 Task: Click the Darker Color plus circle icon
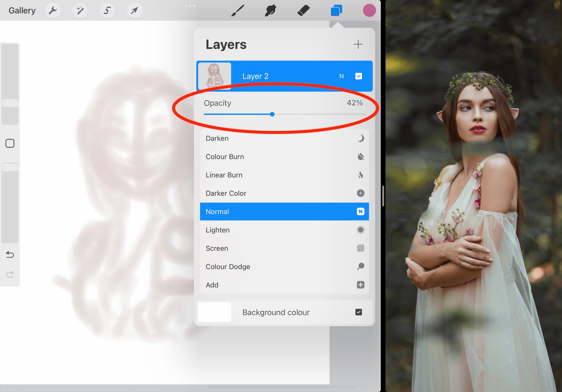pyautogui.click(x=361, y=193)
